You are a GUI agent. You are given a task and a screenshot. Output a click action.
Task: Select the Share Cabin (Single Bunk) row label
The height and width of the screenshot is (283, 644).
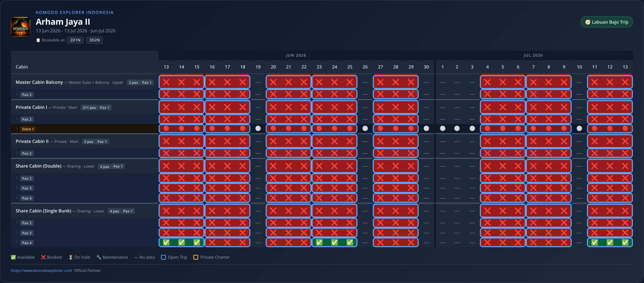pos(43,211)
